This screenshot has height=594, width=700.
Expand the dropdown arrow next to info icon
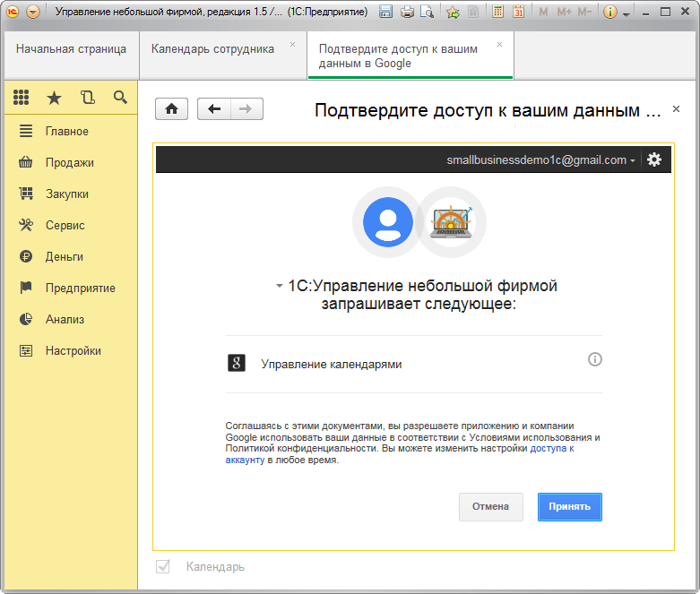626,14
